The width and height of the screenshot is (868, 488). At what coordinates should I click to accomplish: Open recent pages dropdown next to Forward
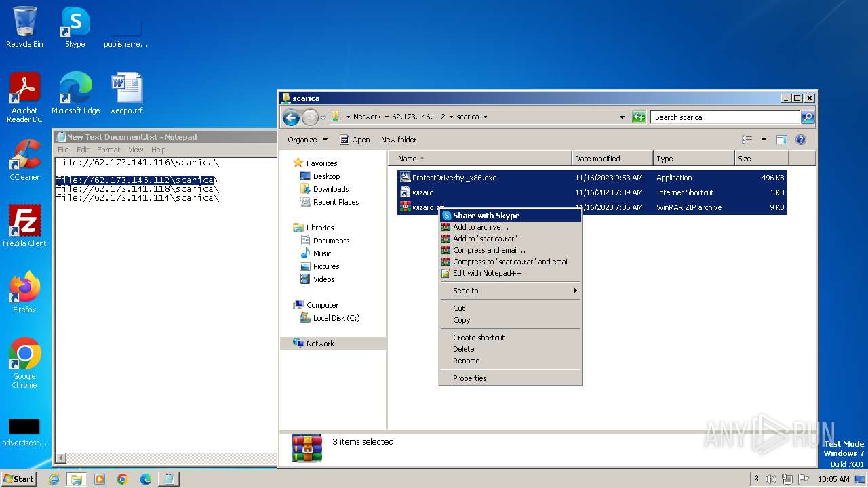pyautogui.click(x=323, y=117)
